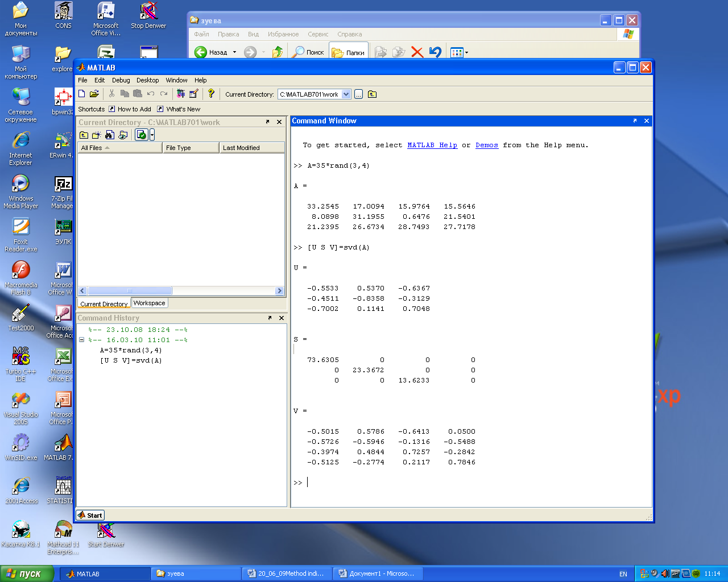The width and height of the screenshot is (728, 582).
Task: Click the blue undo icon in зуева window
Action: pyautogui.click(x=435, y=52)
